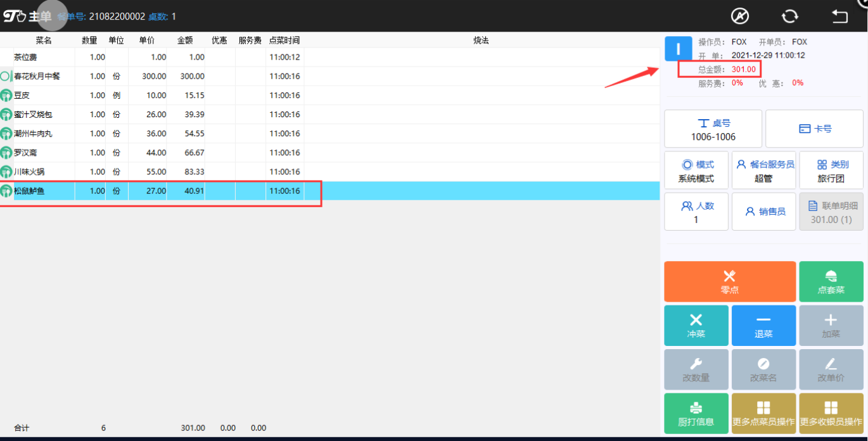The height and width of the screenshot is (441, 868).
Task: Click the refresh sync icon
Action: point(789,16)
